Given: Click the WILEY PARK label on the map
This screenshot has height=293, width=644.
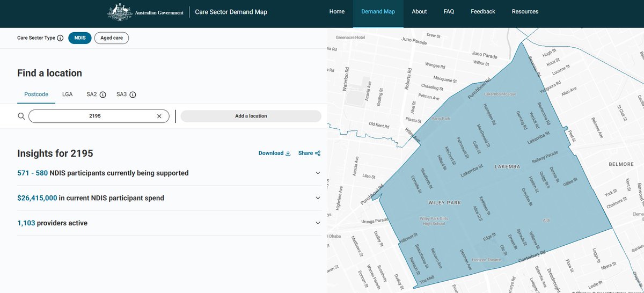Looking at the screenshot, I should 445,203.
